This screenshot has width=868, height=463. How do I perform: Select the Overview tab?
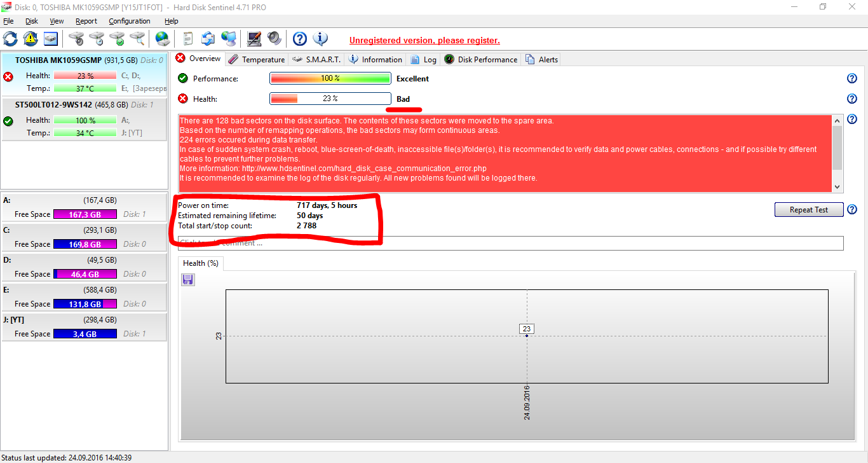pos(198,59)
